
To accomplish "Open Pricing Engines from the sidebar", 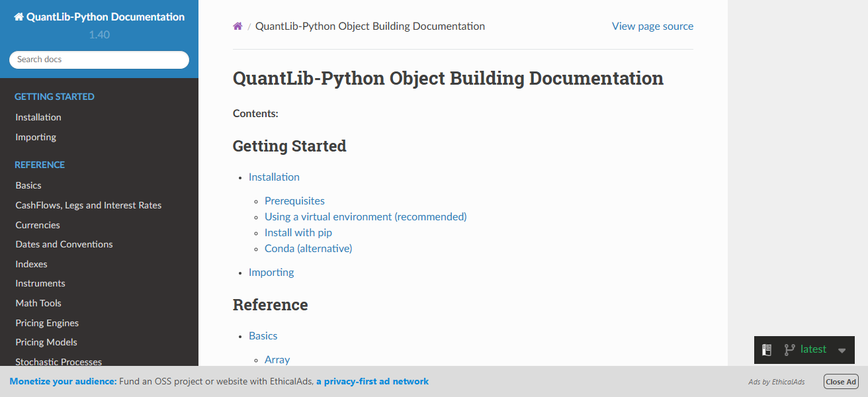I will [46, 322].
